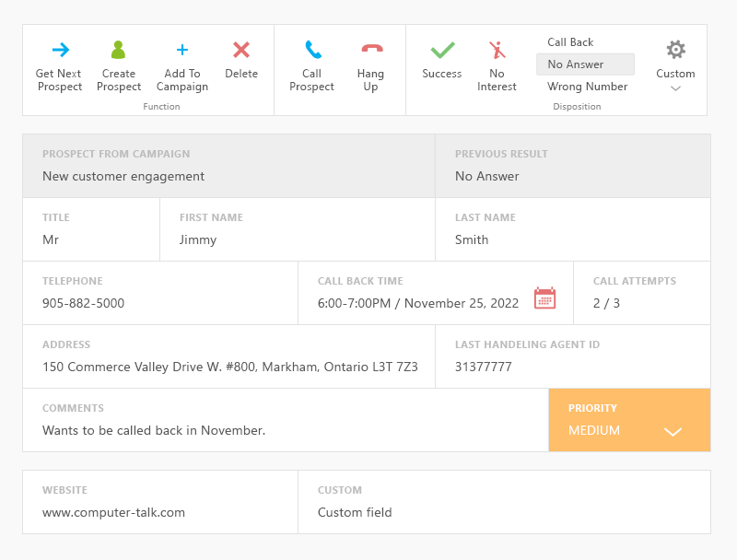Click the Hang Up red phone icon
Image resolution: width=737 pixels, height=560 pixels.
click(372, 49)
